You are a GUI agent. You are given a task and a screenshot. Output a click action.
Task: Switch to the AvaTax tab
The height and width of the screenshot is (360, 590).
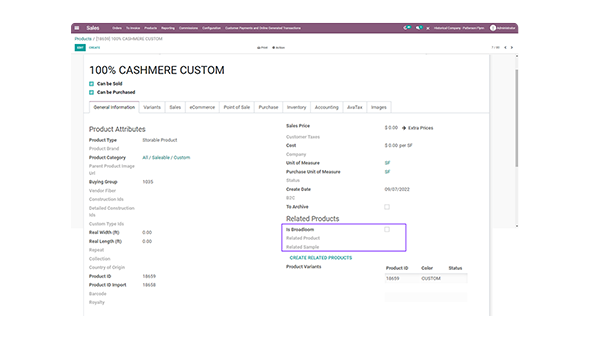tap(354, 107)
